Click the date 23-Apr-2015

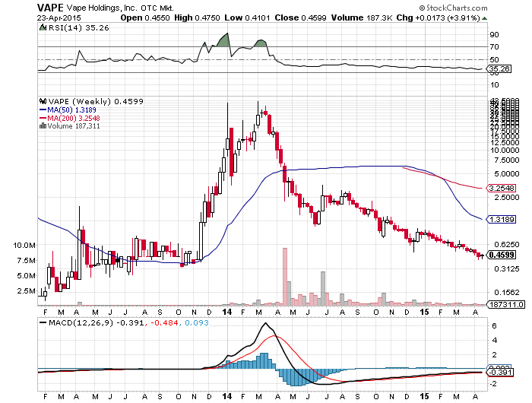click(59, 17)
